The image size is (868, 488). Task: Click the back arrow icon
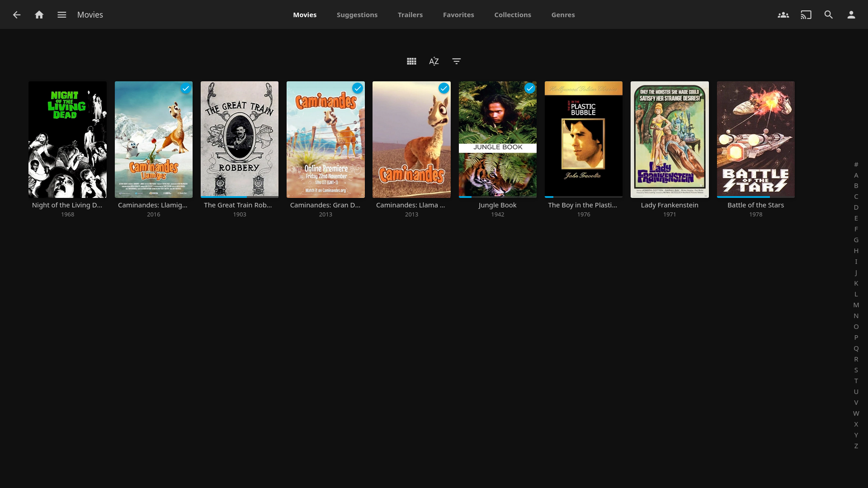[17, 14]
